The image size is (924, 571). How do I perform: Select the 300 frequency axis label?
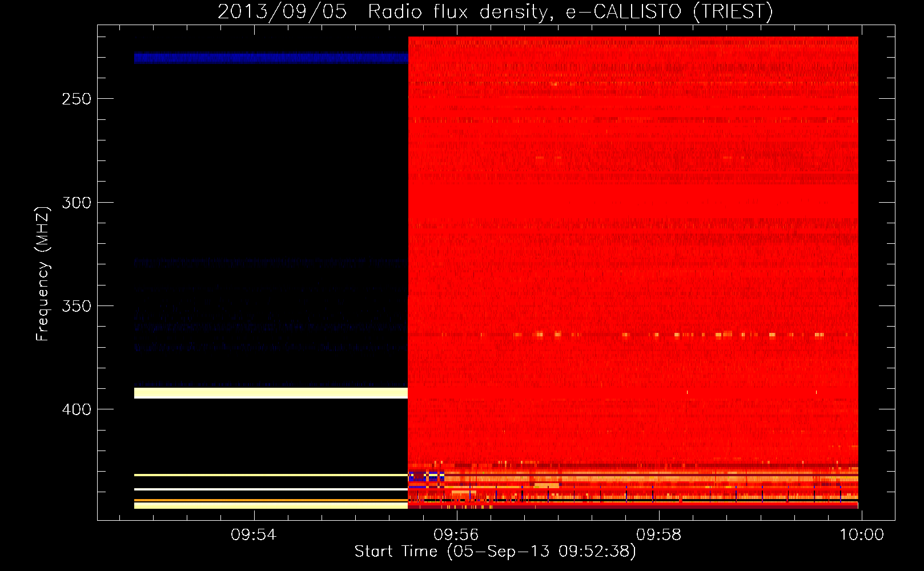[x=77, y=203]
